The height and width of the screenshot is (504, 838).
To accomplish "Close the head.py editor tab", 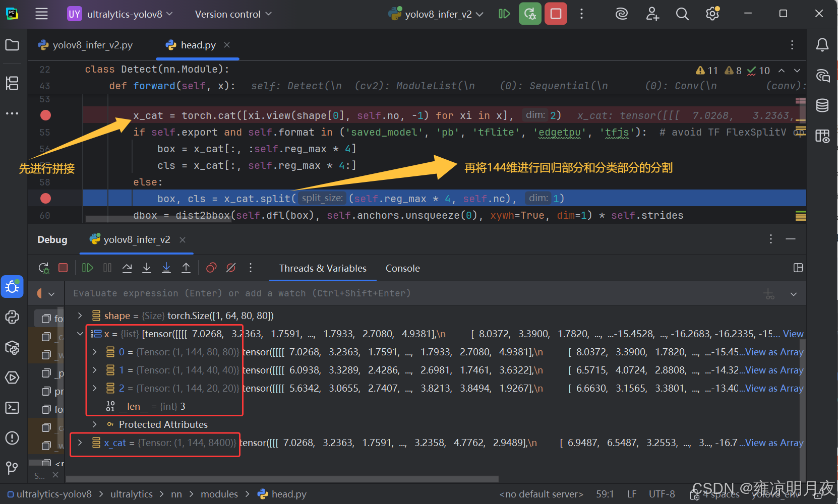I will [227, 45].
